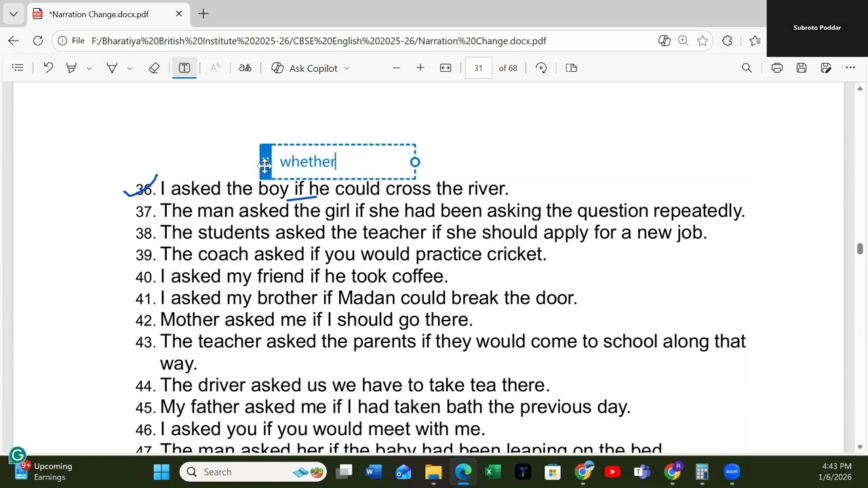This screenshot has width=868, height=488.
Task: Select the Erase tool
Action: pos(154,68)
